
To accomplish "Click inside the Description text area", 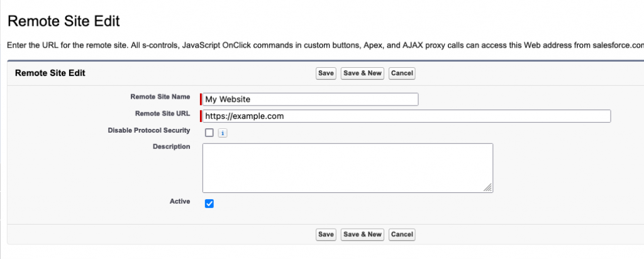I will point(347,167).
